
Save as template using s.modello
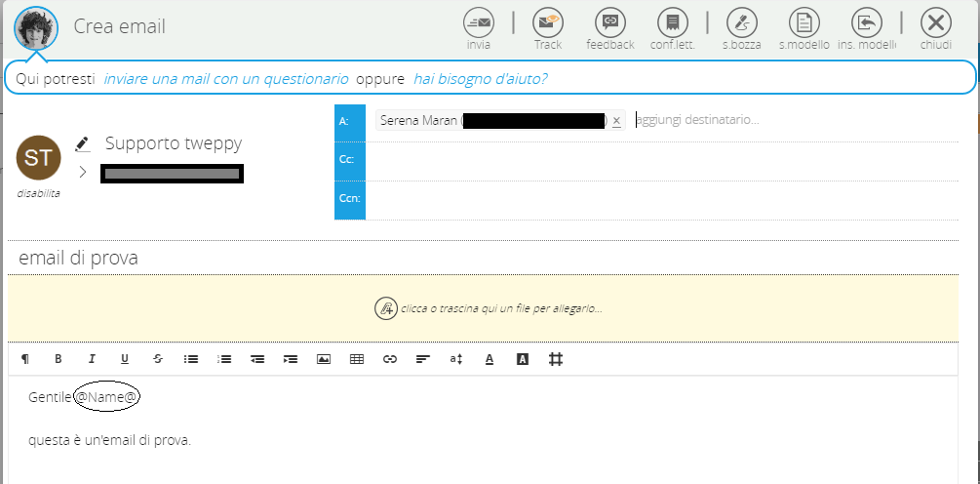click(804, 22)
